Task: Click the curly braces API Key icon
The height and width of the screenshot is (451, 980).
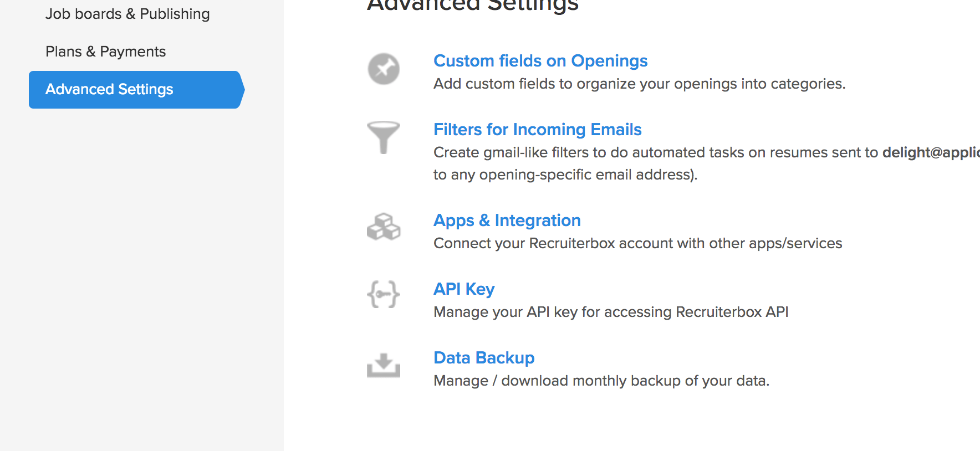Action: (x=384, y=294)
